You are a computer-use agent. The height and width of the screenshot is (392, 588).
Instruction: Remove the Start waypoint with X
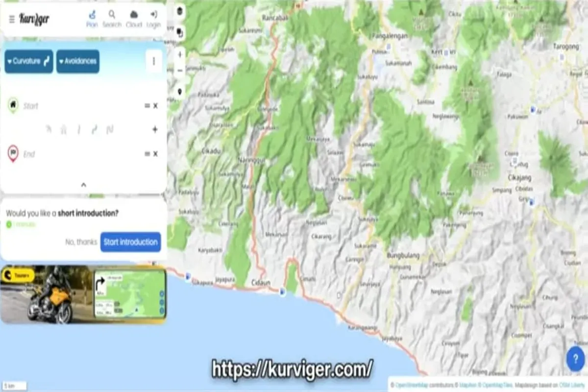155,106
